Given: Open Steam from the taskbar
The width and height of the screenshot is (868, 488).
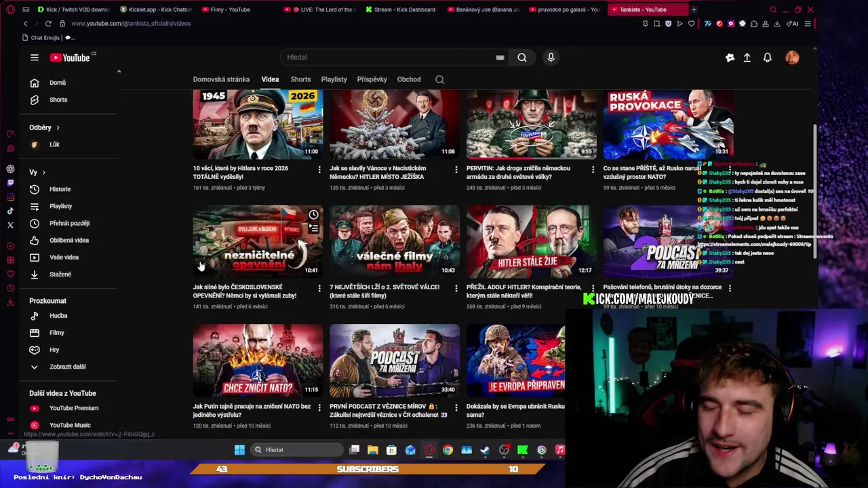Looking at the screenshot, I should (485, 450).
